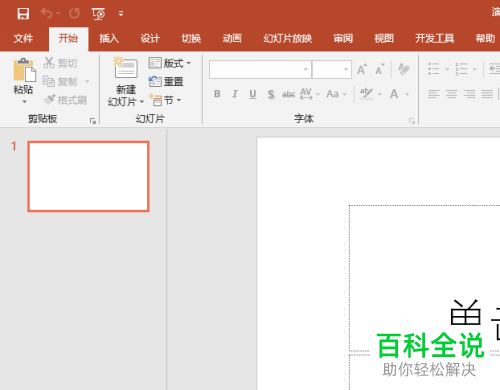Expand the font size dropdown arrow
Image resolution: width=500 pixels, height=390 pixels.
pos(346,69)
